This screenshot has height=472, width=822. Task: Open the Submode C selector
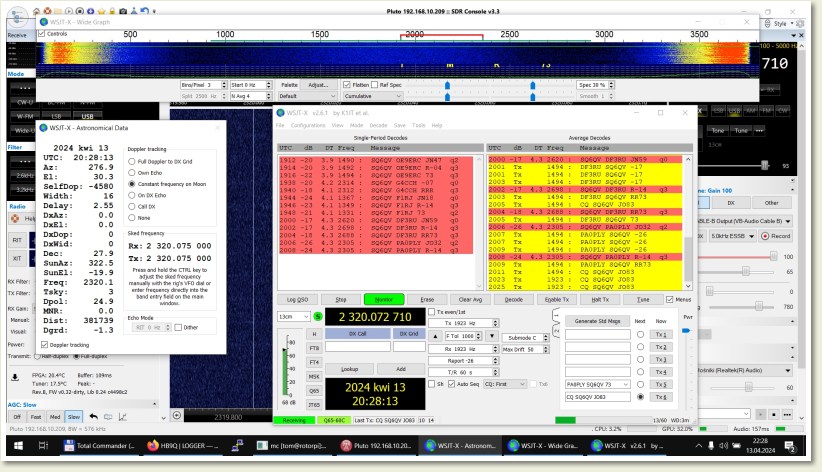click(x=525, y=338)
